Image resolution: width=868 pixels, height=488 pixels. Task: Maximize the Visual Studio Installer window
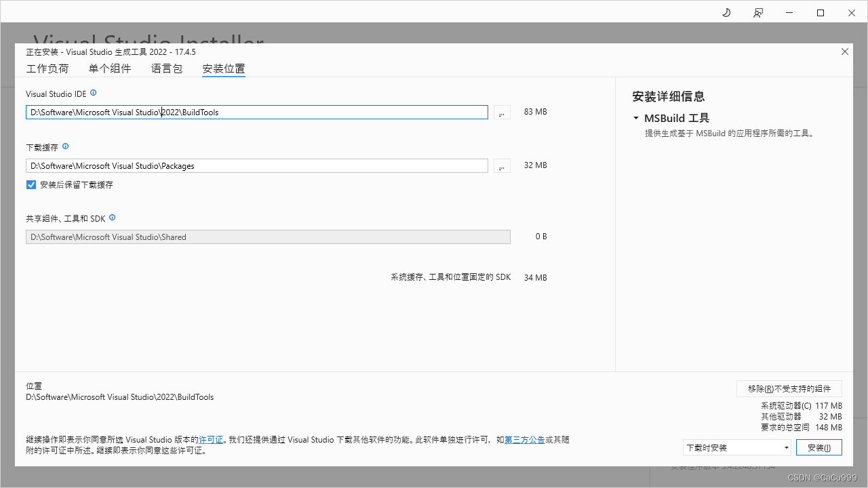click(821, 13)
